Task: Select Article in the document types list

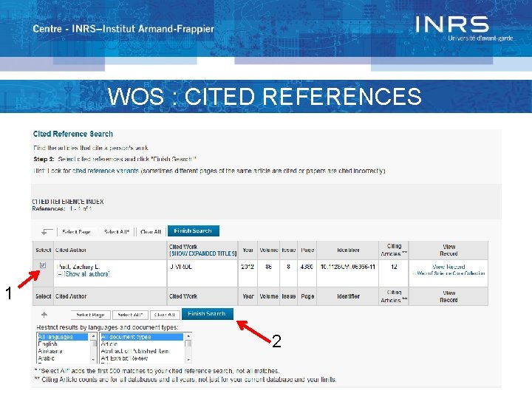Action: coord(142,344)
